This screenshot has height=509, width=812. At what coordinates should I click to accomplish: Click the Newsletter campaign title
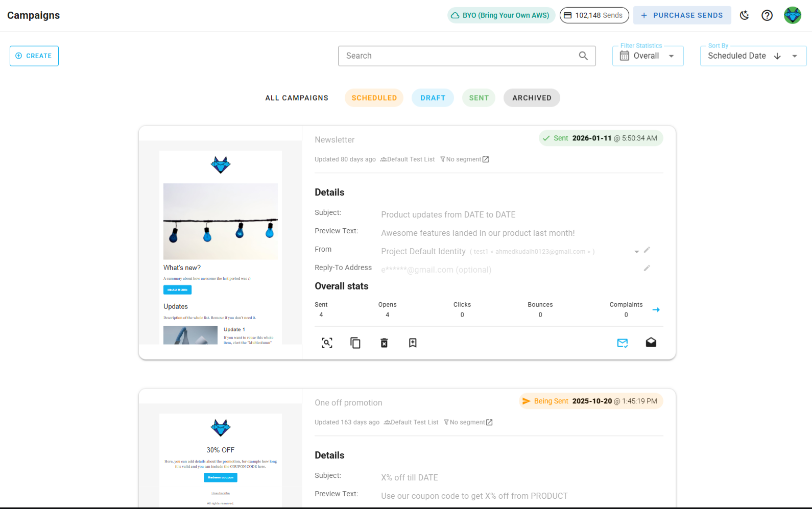point(335,140)
